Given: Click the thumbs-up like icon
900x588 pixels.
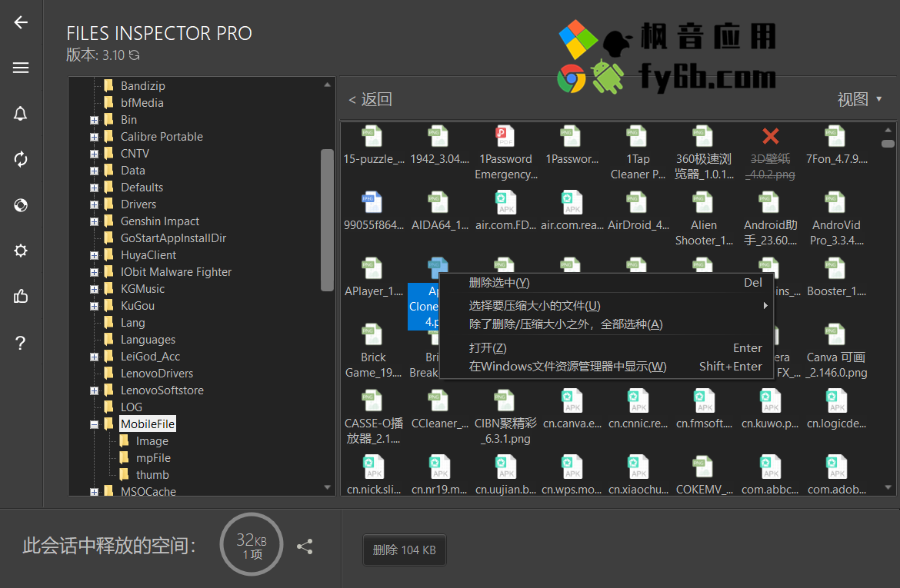Looking at the screenshot, I should point(21,296).
